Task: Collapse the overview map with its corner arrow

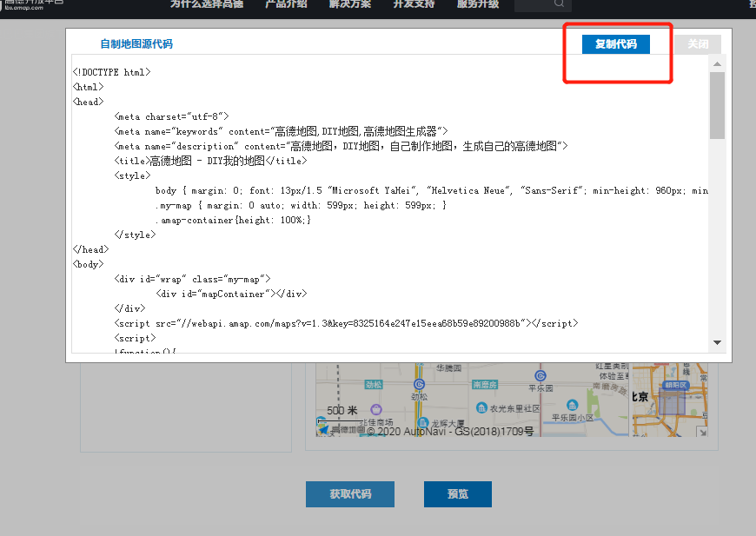Action: click(703, 432)
